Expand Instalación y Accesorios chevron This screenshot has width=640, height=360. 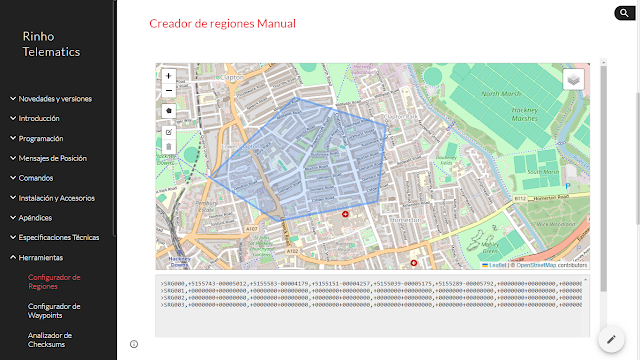pyautogui.click(x=13, y=198)
